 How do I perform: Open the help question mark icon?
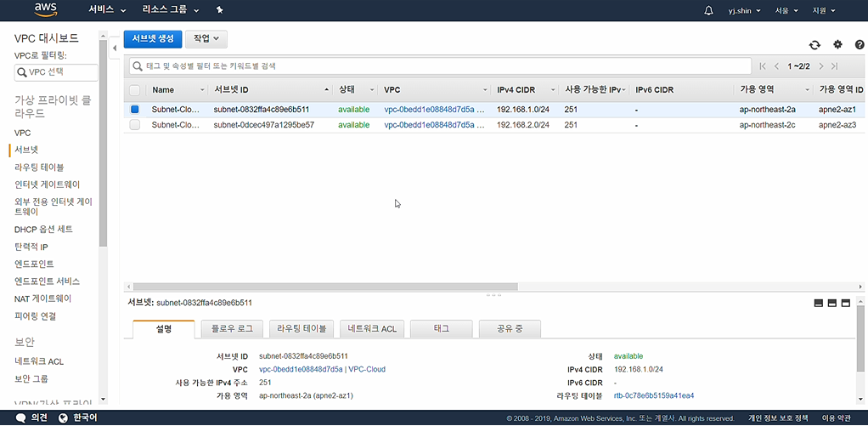[860, 44]
